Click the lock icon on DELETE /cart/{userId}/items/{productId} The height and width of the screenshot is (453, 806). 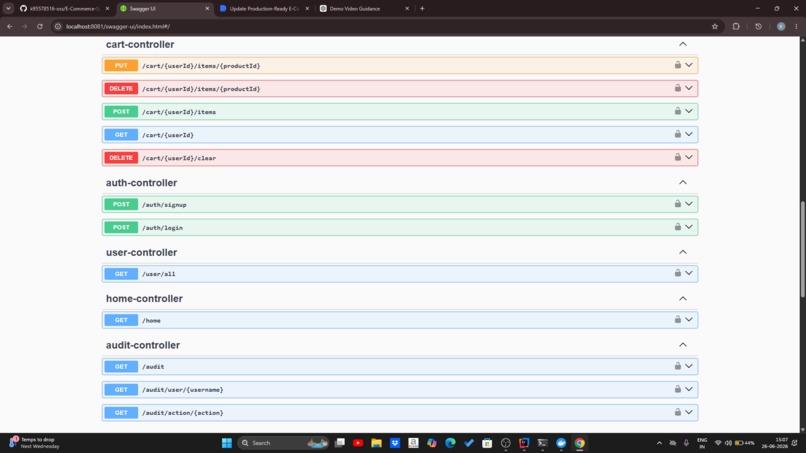[677, 88]
